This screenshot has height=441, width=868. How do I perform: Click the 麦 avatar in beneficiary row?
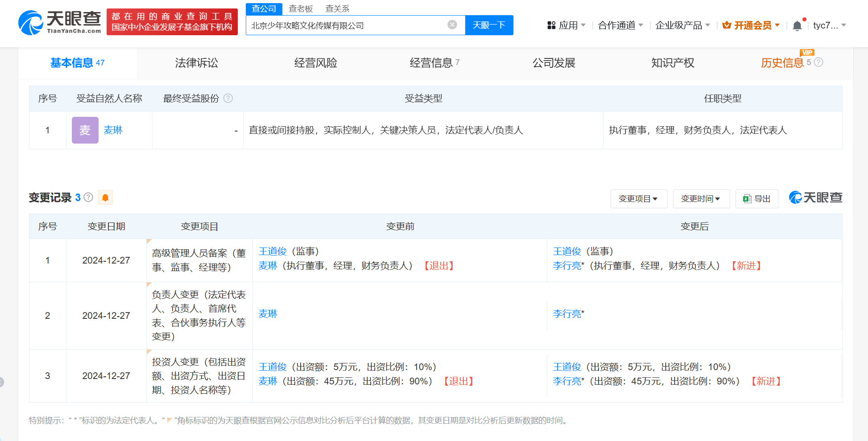click(x=85, y=130)
